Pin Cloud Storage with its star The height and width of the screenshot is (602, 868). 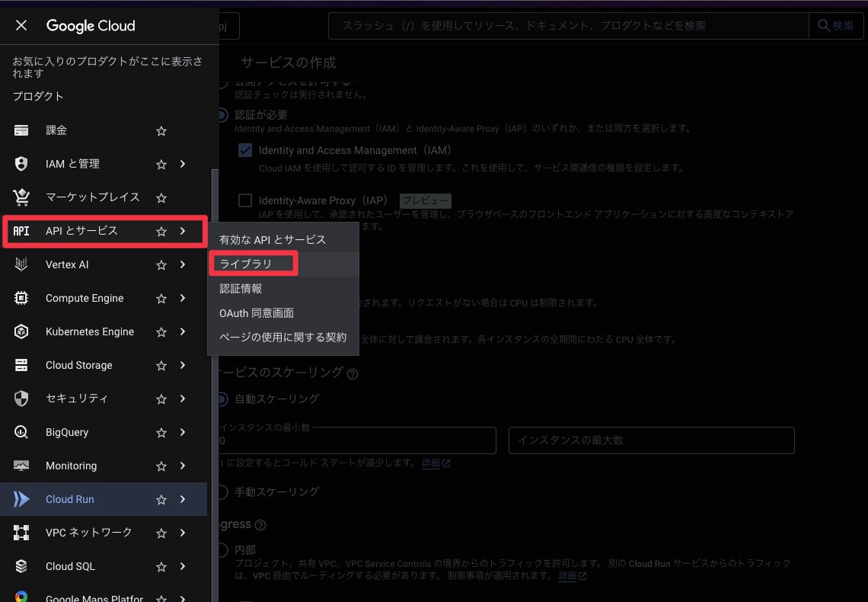tap(161, 366)
